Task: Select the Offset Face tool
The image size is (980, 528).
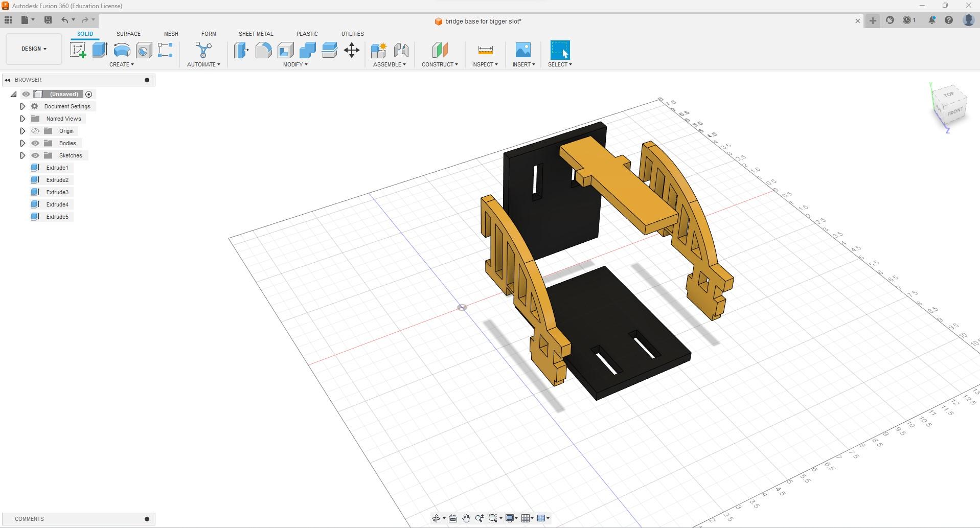Action: [329, 50]
